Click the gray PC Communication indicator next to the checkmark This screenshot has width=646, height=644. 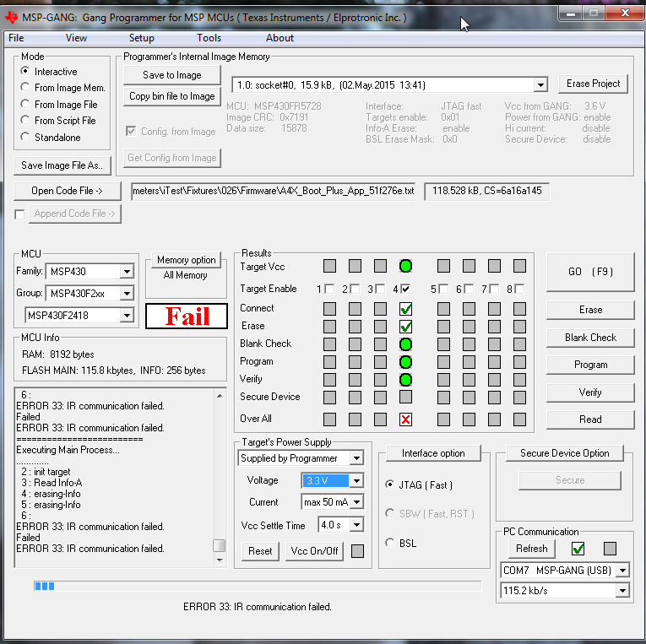[610, 549]
